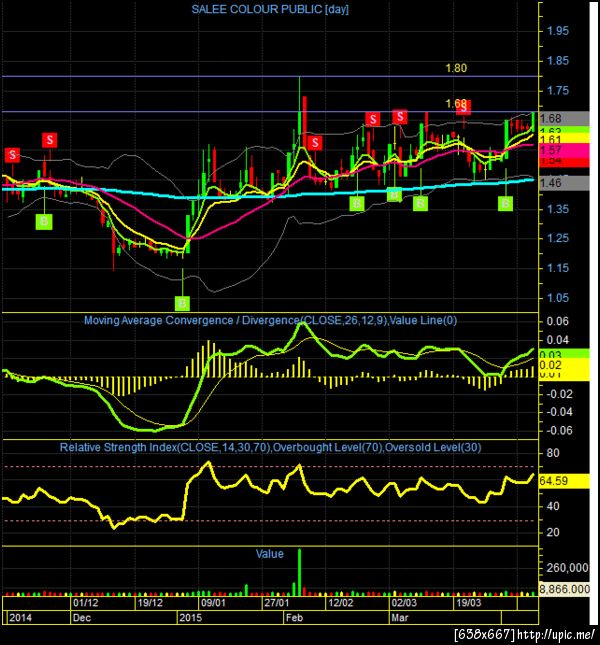The image size is (600, 645).
Task: Click the 1.75 price axis label
Action: 558,90
